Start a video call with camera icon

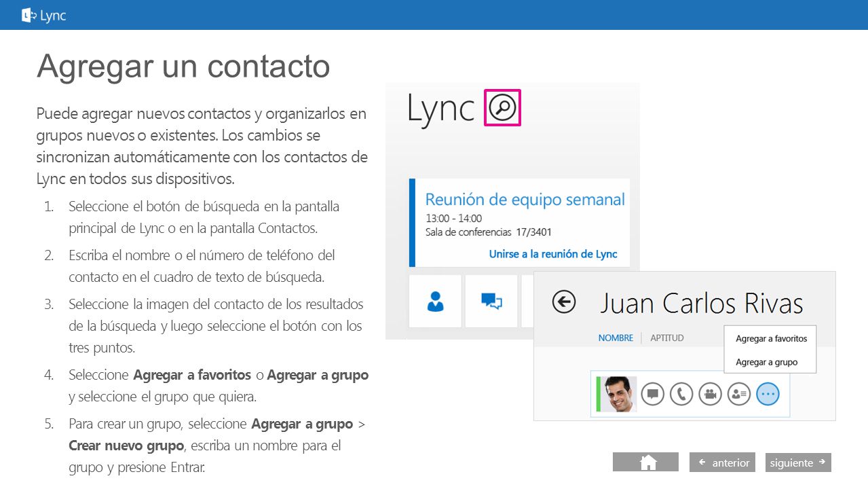tap(710, 394)
